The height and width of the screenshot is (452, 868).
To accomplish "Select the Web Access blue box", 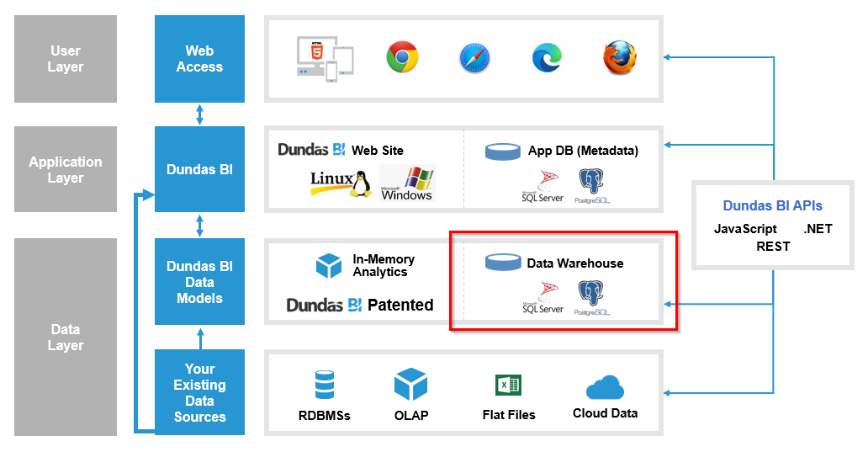I will (199, 59).
